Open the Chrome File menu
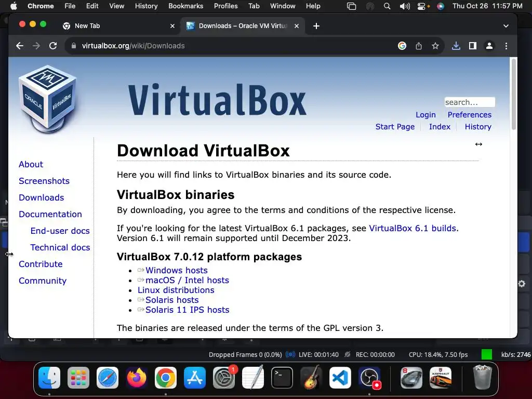 70,6
